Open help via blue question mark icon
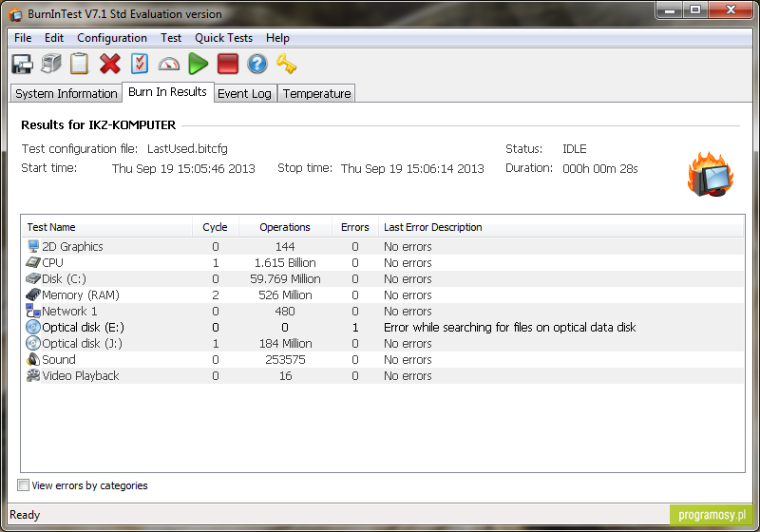 tap(257, 64)
